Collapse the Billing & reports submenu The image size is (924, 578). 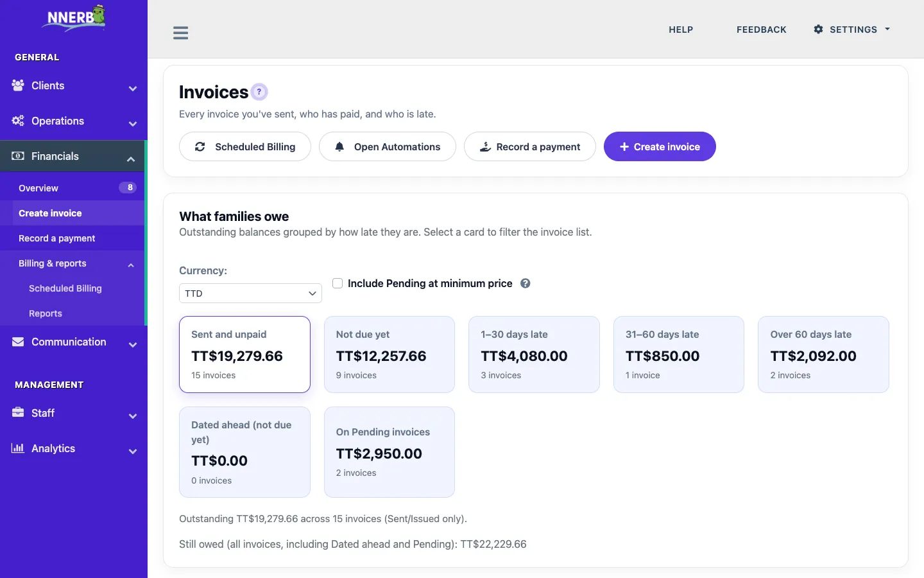(x=131, y=265)
